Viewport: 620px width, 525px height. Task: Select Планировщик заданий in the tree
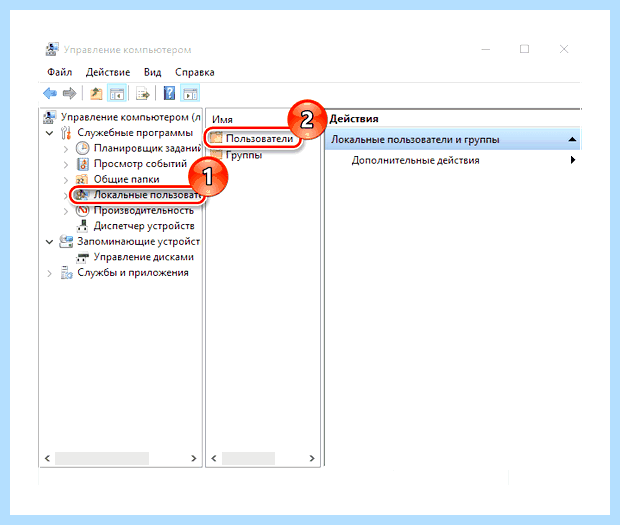[x=147, y=148]
